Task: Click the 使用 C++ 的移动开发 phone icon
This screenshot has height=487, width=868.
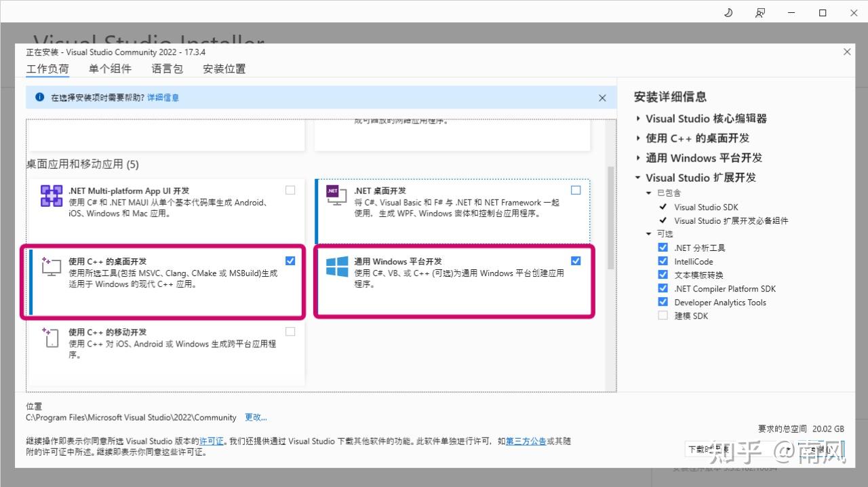Action: point(51,338)
